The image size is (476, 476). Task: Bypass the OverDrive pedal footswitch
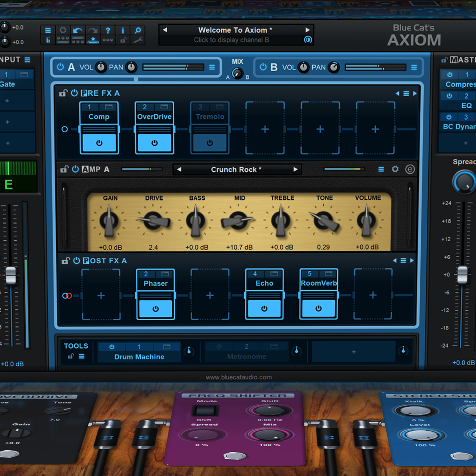click(x=154, y=143)
